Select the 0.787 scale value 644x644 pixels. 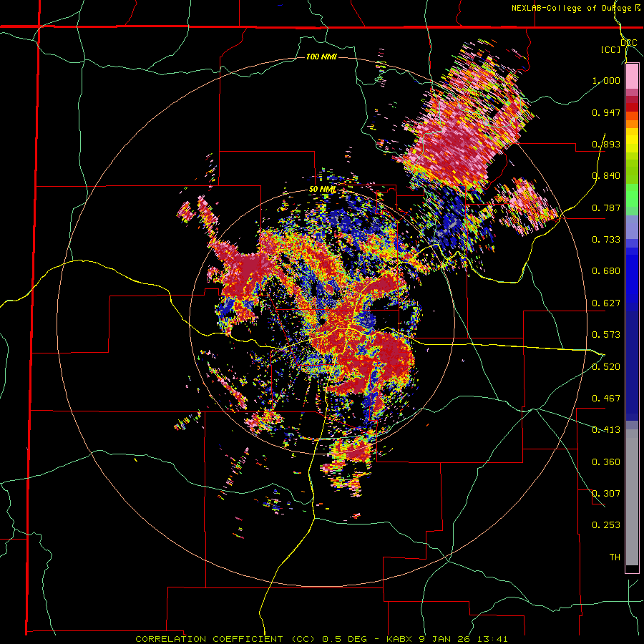606,208
